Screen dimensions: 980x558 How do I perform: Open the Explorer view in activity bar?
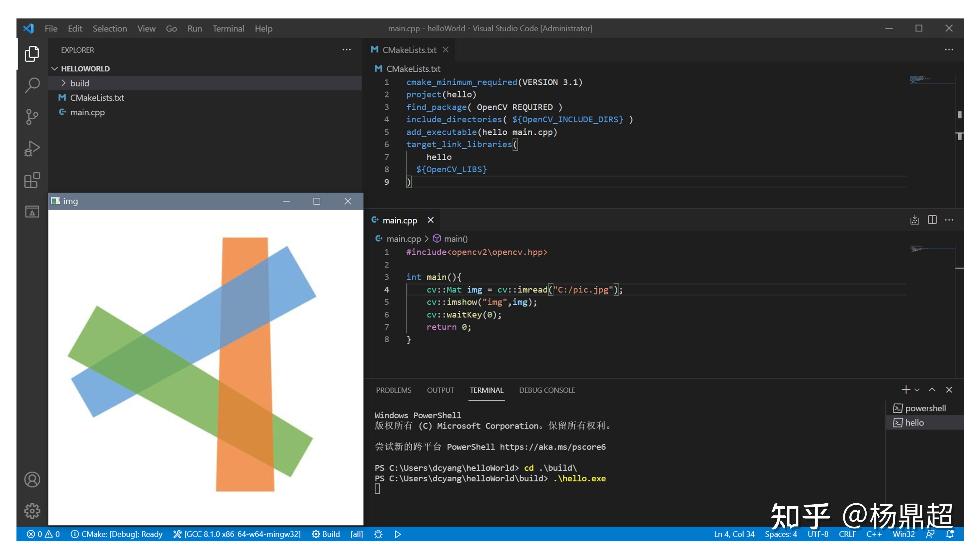tap(32, 54)
